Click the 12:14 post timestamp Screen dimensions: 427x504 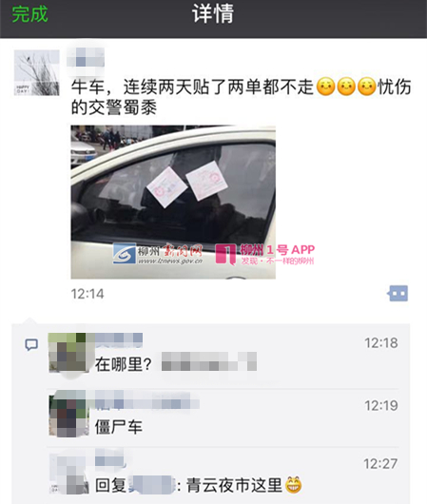coord(87,294)
